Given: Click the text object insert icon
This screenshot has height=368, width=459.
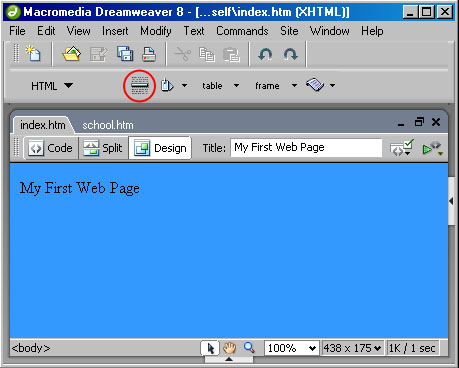Looking at the screenshot, I should [x=167, y=86].
